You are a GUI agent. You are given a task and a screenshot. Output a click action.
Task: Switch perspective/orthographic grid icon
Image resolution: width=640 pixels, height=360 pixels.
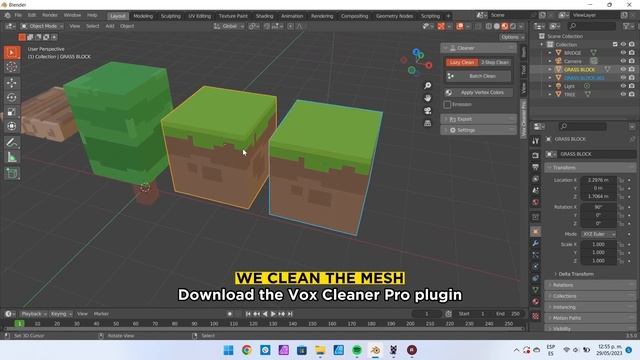pyautogui.click(x=427, y=123)
